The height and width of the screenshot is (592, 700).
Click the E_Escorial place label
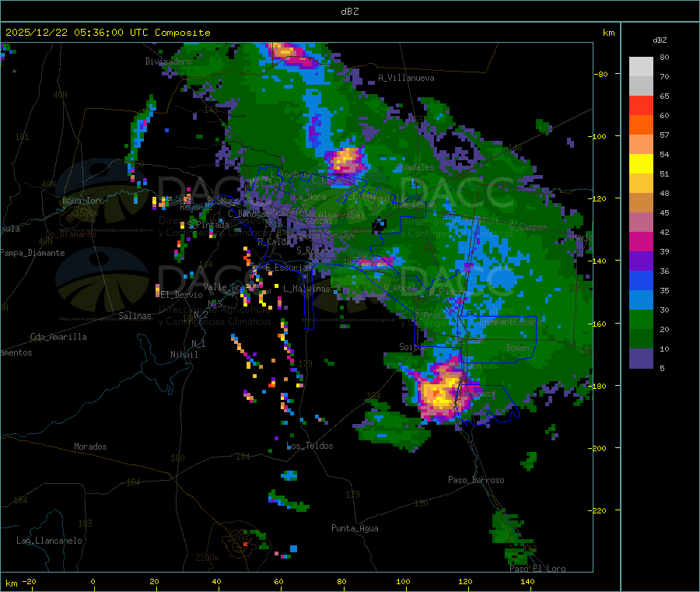[288, 268]
